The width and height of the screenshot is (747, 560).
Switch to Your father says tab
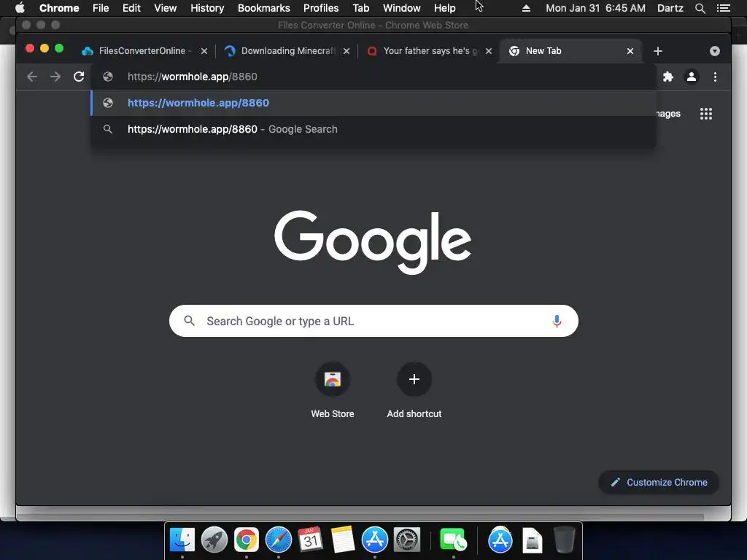point(427,51)
